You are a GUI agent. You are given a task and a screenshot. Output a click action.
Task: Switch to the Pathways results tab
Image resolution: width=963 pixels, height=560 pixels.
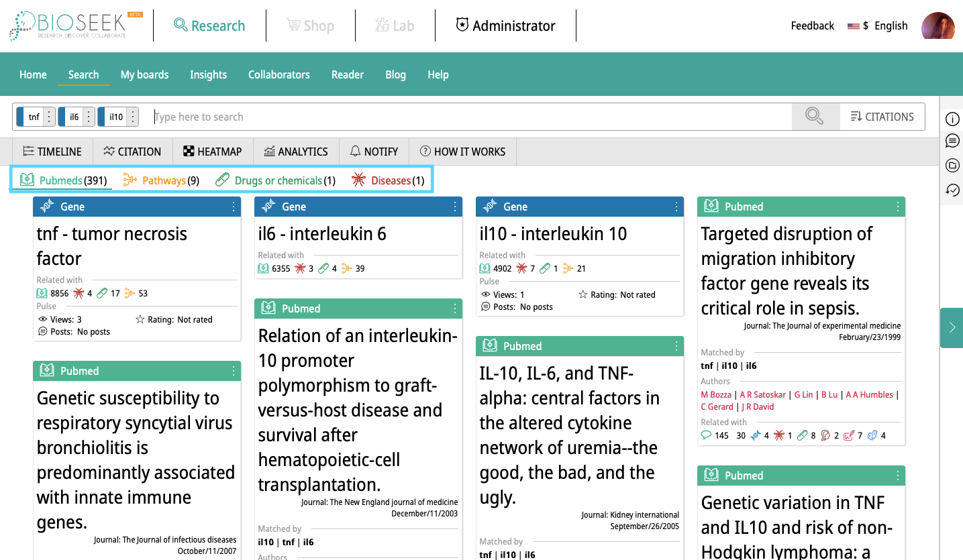(162, 180)
